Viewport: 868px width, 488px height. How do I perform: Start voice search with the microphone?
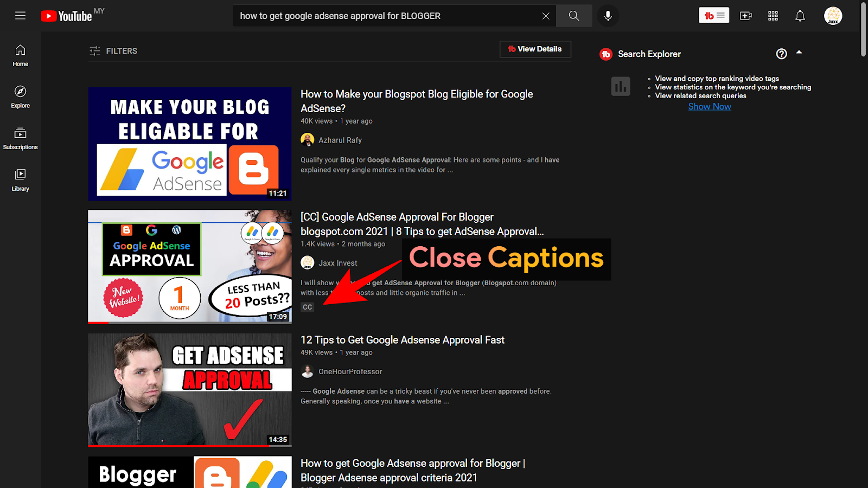tap(608, 16)
